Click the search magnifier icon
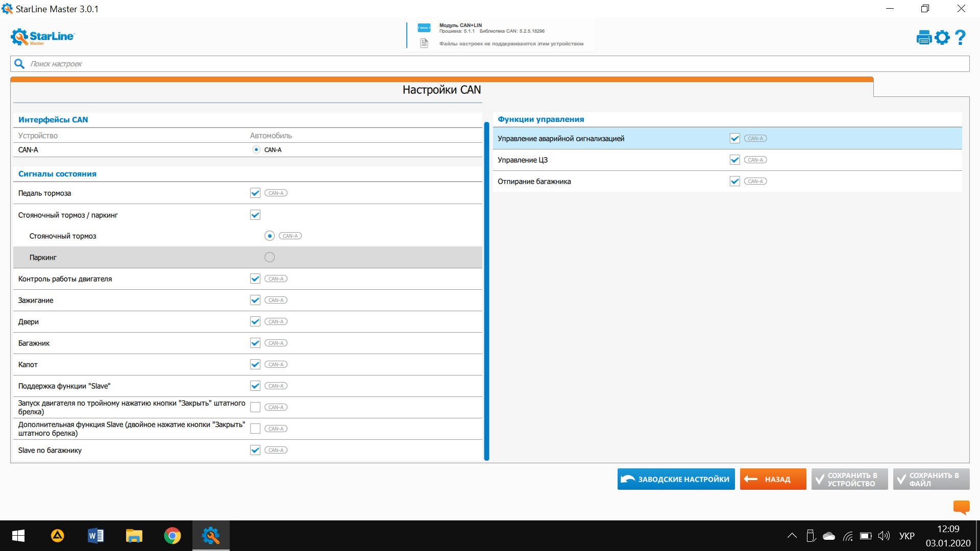The image size is (980, 551). (19, 64)
